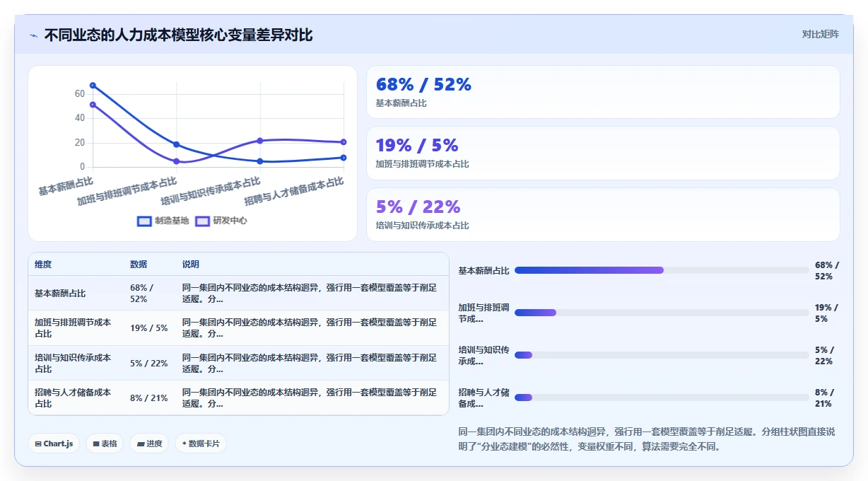Click the 60 tick on the chart y-axis
The image size is (868, 481).
point(79,93)
